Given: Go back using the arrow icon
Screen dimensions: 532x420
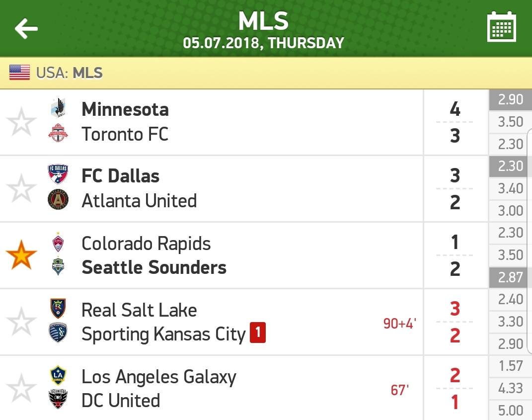Looking at the screenshot, I should point(26,28).
